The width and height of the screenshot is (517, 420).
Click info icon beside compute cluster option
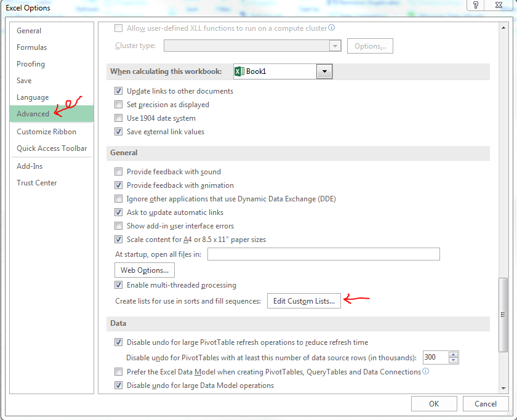332,28
